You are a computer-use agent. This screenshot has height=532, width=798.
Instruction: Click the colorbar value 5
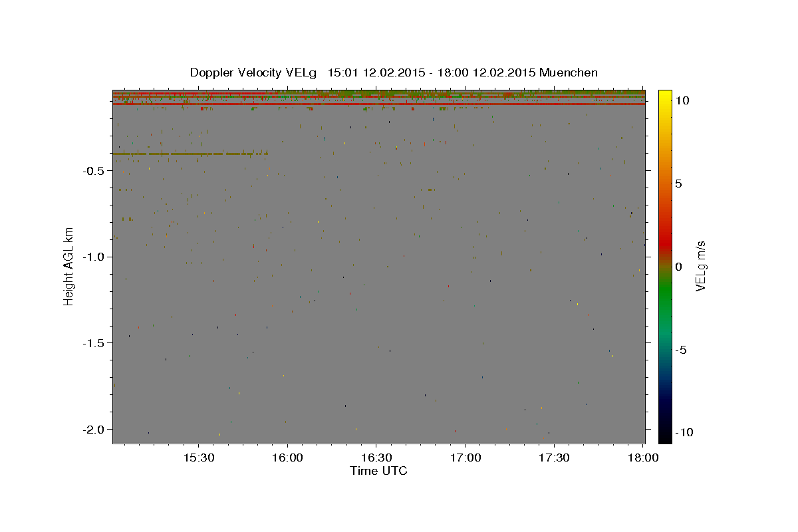pyautogui.click(x=678, y=184)
